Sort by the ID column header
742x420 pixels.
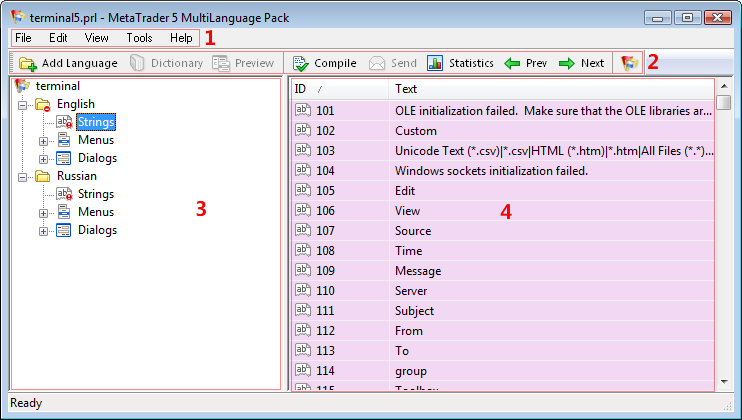tap(339, 89)
